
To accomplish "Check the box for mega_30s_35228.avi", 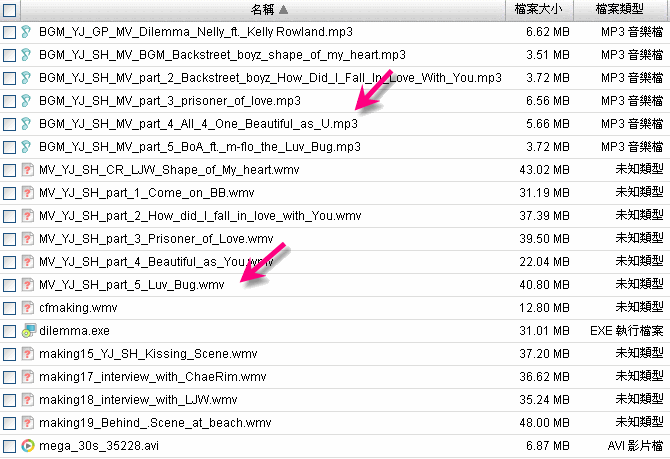I will [9, 446].
